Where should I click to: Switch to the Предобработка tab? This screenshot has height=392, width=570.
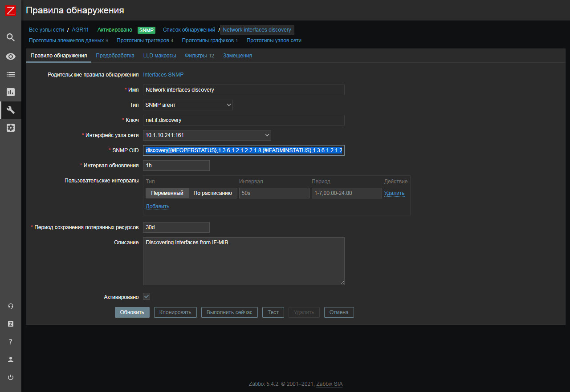pyautogui.click(x=115, y=56)
